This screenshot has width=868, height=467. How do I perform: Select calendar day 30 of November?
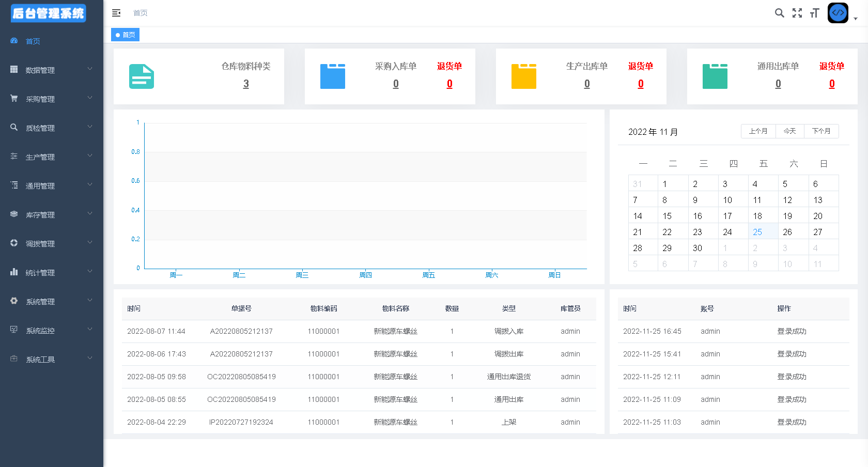[x=703, y=248]
